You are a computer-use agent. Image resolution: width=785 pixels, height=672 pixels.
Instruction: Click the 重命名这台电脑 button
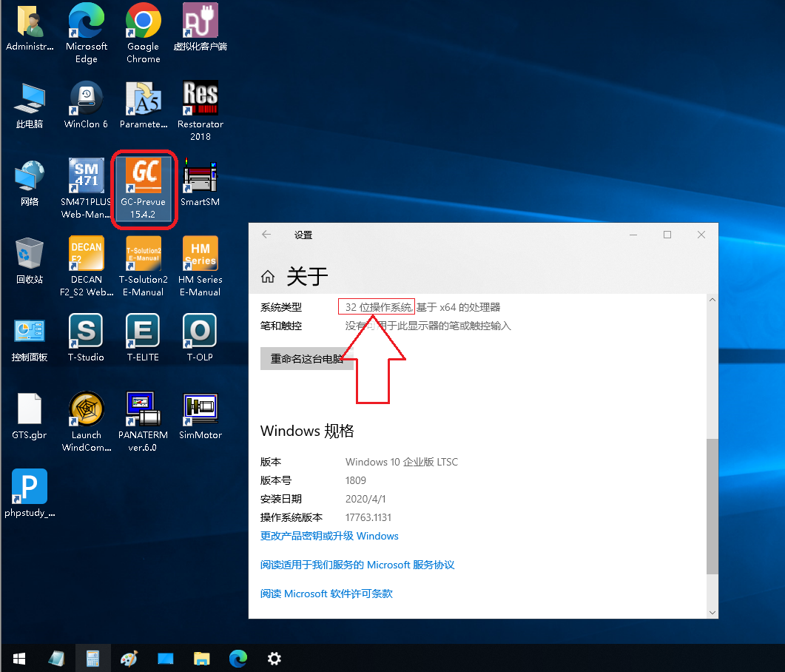click(305, 358)
